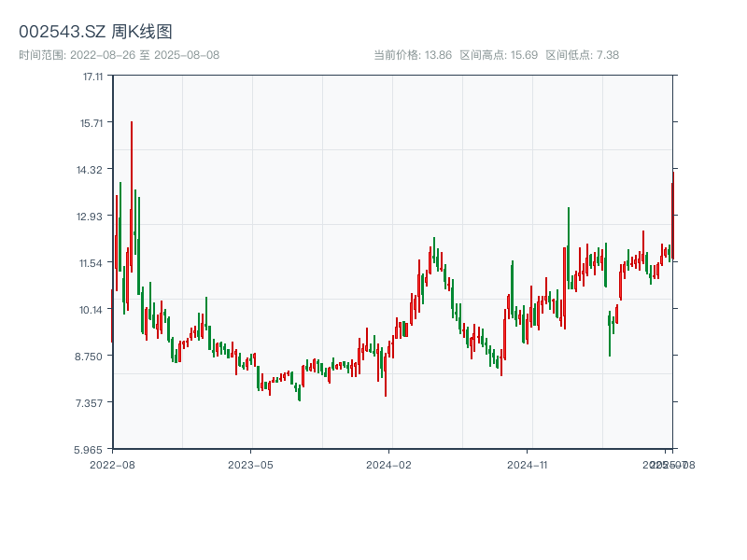Click the 2024-02 x-axis date label

(388, 464)
